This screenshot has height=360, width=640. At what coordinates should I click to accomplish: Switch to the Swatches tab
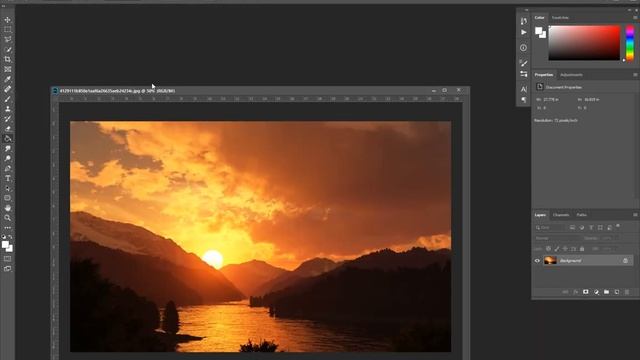coord(560,18)
